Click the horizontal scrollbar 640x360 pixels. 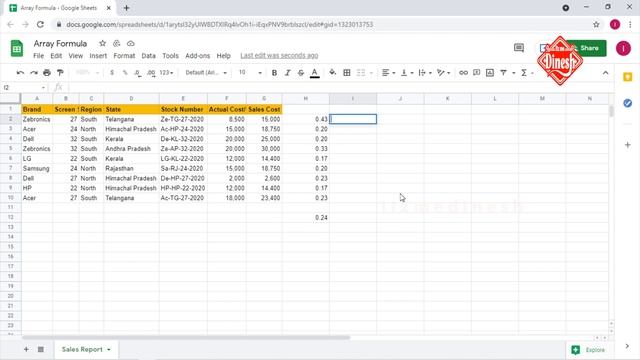pyautogui.click(x=186, y=338)
